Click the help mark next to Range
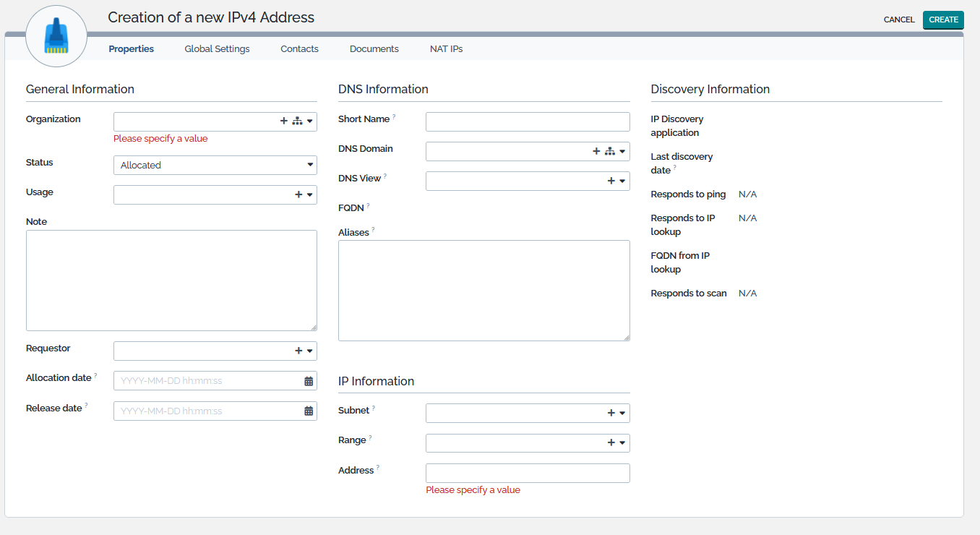This screenshot has height=535, width=980. pos(370,437)
